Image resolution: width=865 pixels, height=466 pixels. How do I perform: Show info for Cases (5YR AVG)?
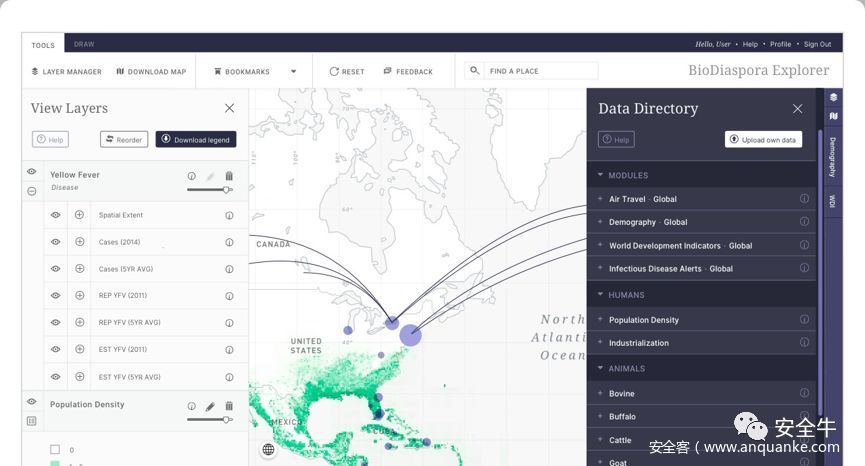point(229,269)
